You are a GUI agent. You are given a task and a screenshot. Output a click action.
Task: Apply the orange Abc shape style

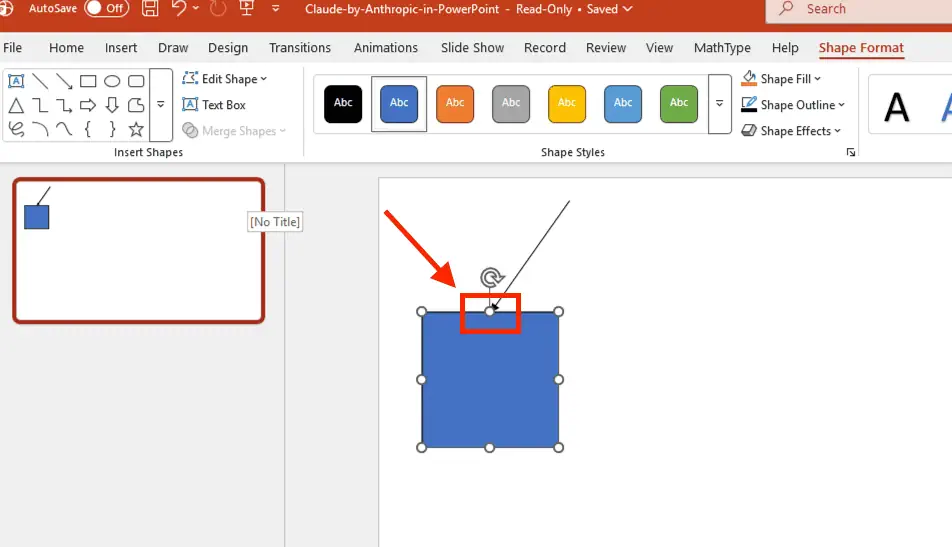click(x=455, y=103)
